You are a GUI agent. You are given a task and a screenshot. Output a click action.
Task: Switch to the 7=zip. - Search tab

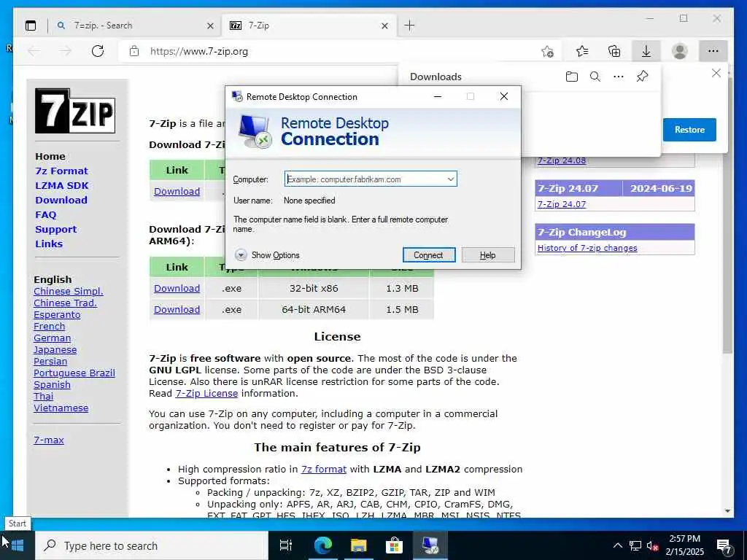coord(135,26)
